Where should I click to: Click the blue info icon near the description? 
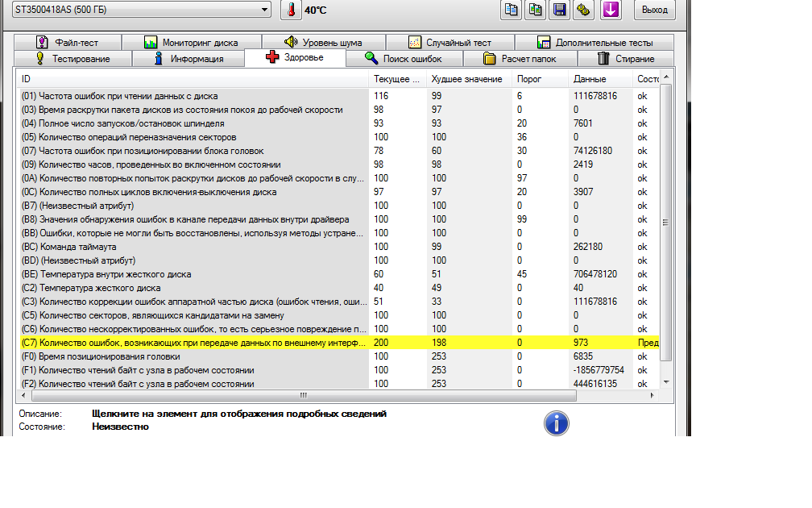pyautogui.click(x=556, y=423)
